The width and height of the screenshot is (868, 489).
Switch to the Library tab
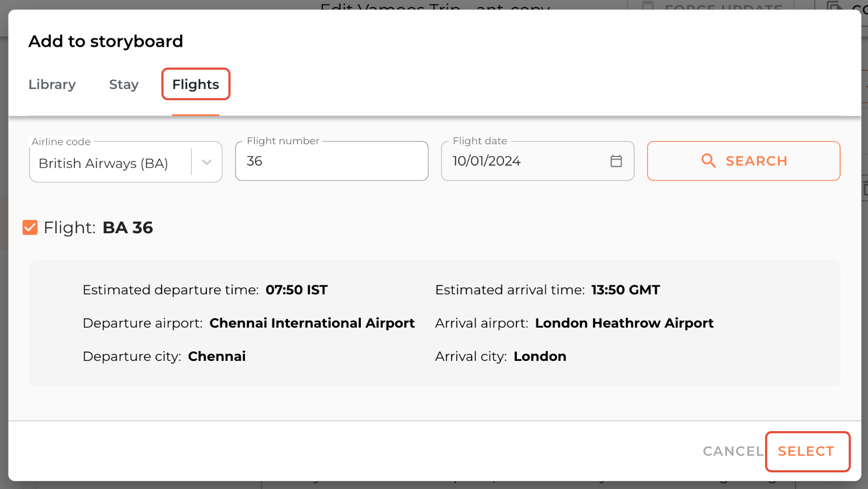(52, 84)
